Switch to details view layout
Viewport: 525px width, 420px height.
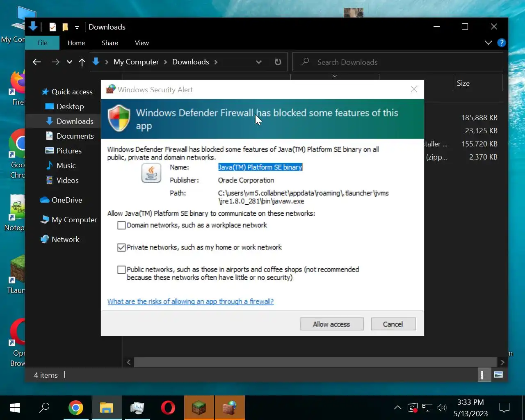click(484, 375)
